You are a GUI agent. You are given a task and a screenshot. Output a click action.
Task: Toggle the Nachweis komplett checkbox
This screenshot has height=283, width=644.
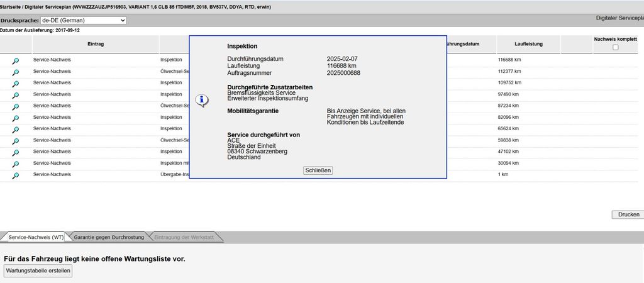coord(615,47)
